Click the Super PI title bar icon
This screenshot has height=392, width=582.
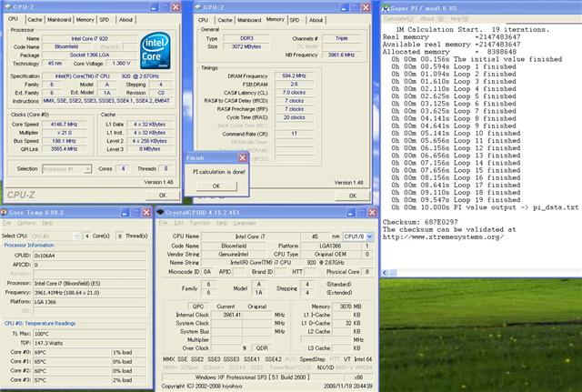(x=386, y=8)
